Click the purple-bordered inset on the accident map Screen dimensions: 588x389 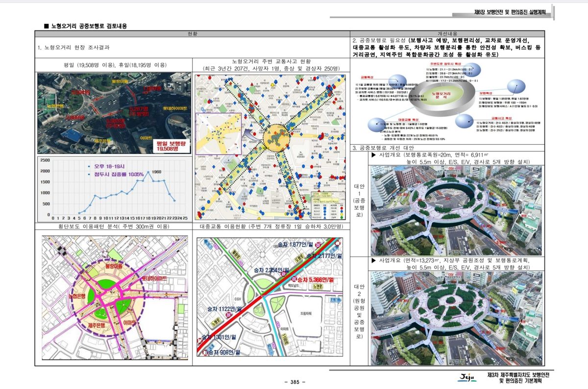(218, 134)
